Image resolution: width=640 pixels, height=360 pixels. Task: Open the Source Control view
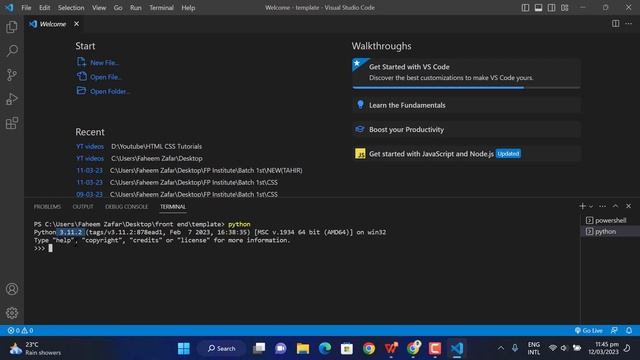coord(12,75)
